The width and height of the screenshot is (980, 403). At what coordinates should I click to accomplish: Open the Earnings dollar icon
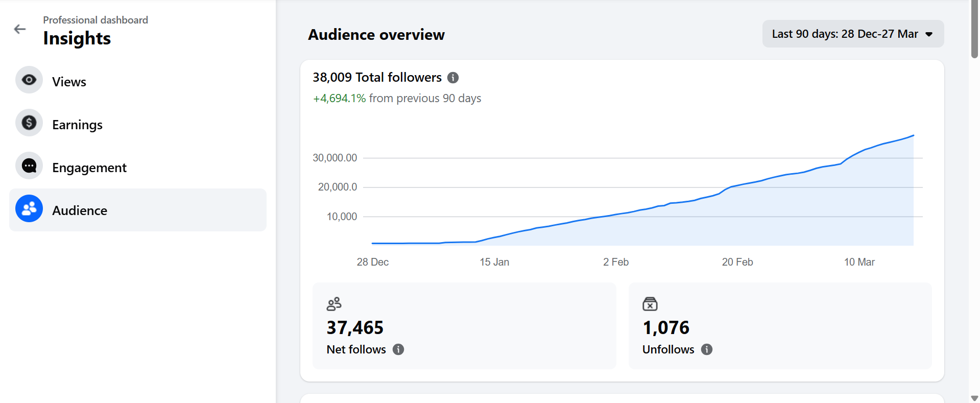(29, 123)
